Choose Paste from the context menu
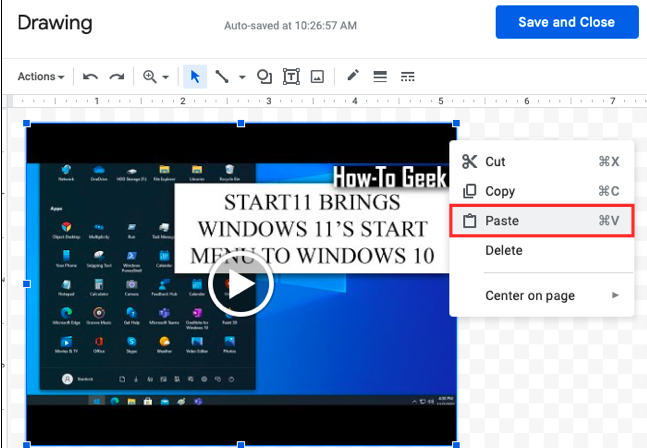Screen dimensions: 647x448 (542, 221)
